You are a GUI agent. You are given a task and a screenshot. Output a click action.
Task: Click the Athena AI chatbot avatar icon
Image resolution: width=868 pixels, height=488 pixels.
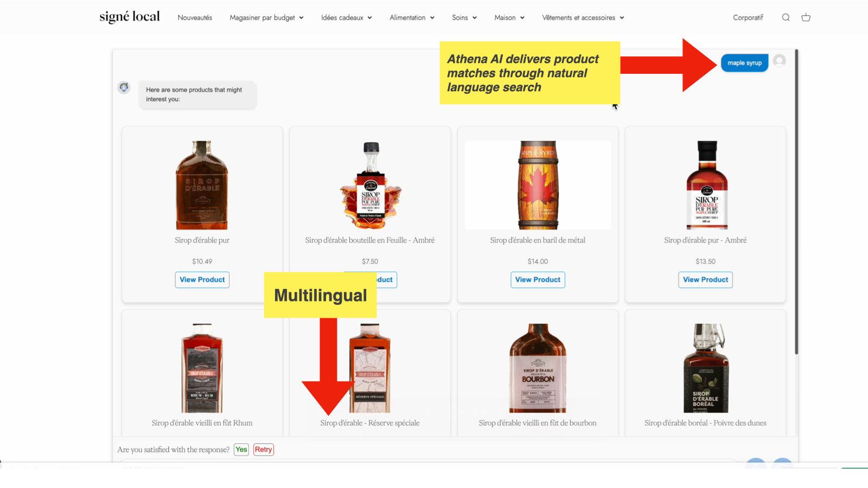click(124, 88)
